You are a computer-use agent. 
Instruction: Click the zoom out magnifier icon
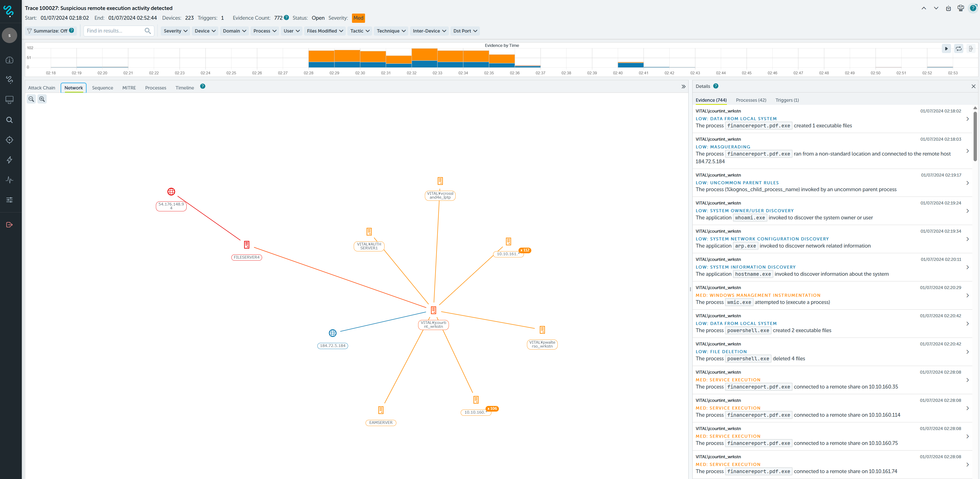click(31, 99)
